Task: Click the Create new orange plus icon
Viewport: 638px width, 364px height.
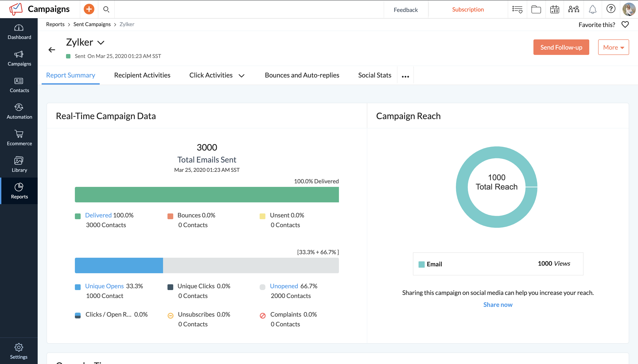Action: tap(89, 9)
